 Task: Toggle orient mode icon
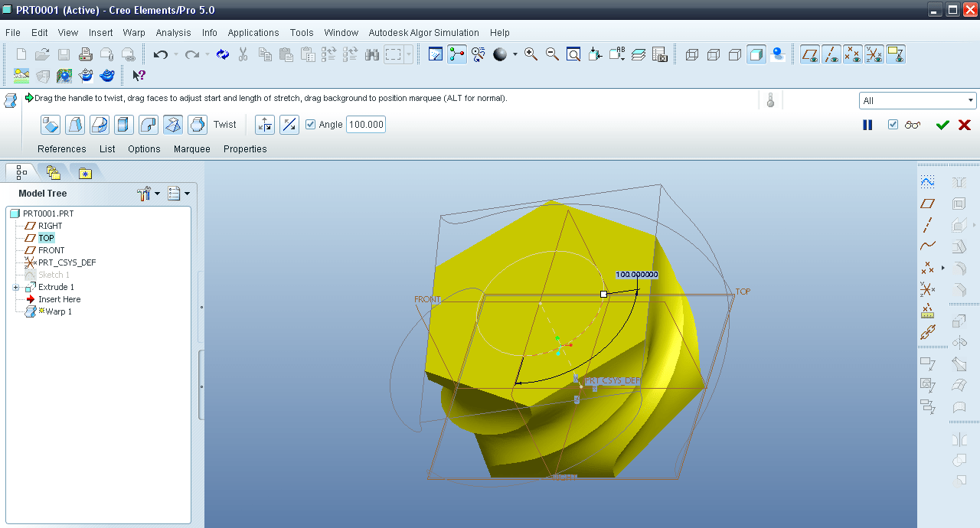point(479,54)
